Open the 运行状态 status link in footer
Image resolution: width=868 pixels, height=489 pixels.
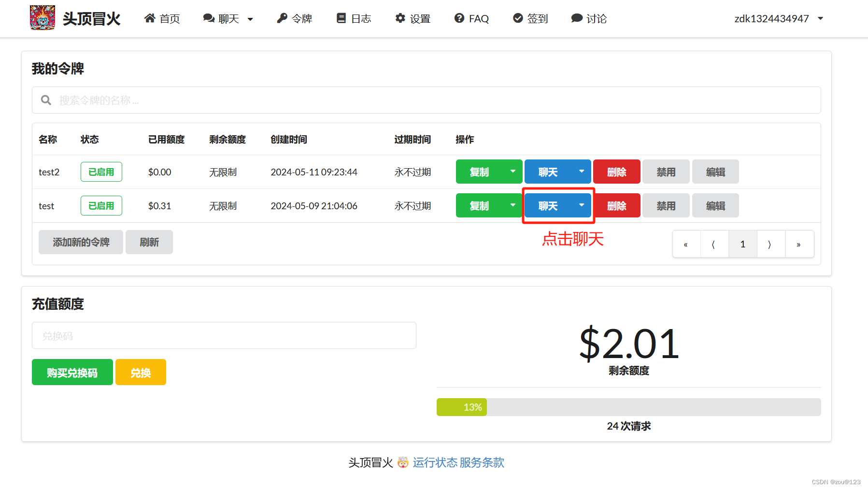coord(435,462)
